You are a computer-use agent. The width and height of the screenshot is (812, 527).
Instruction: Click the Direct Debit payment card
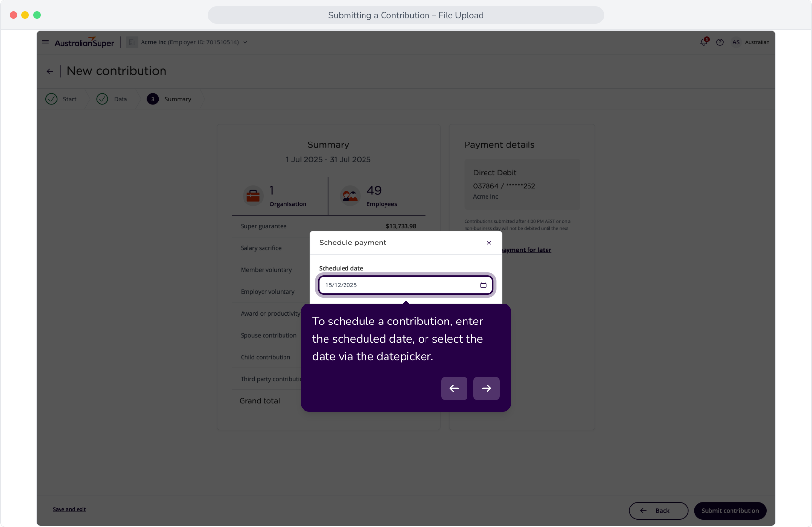522,184
